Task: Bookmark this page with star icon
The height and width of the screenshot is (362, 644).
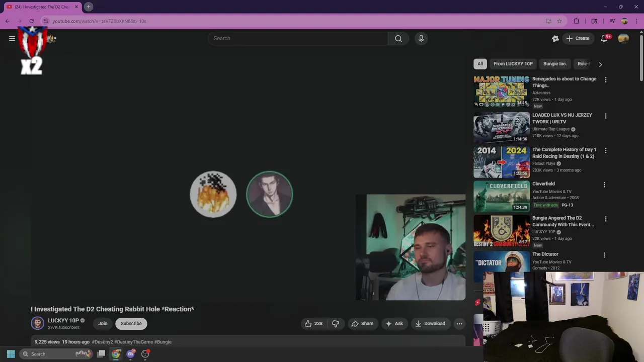Action: tap(559, 21)
